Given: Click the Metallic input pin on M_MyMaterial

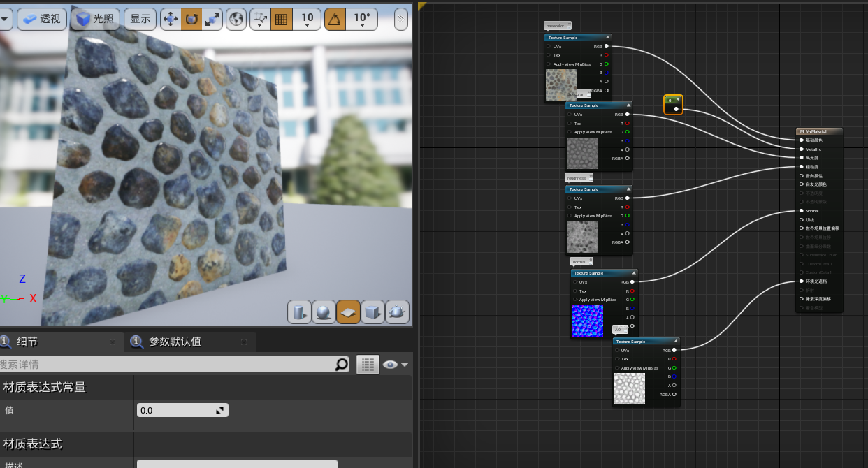Looking at the screenshot, I should [x=802, y=149].
